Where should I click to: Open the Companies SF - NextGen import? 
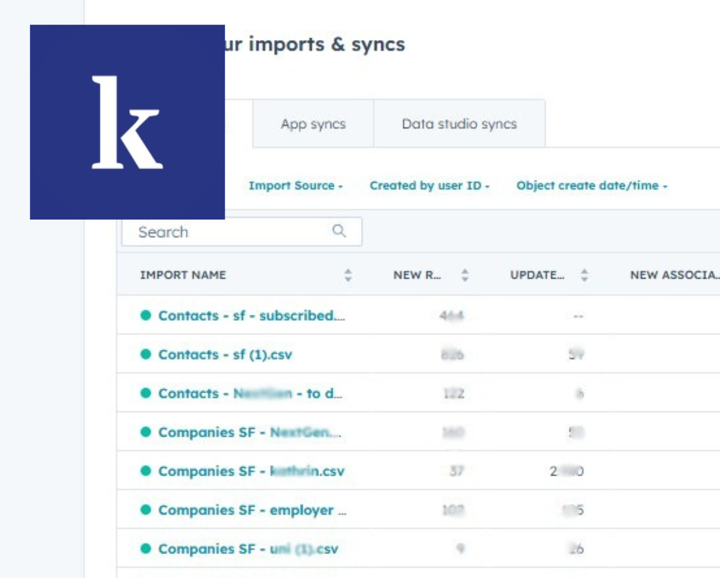point(249,432)
